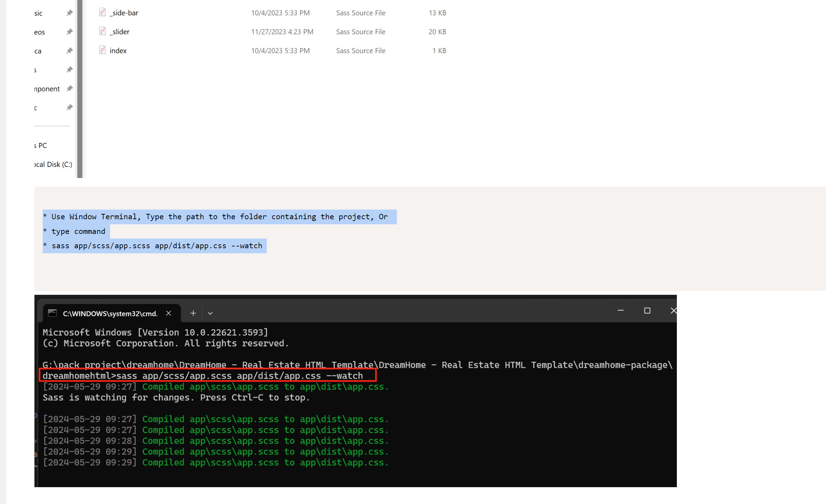
Task: Click the pin icon next to 'c' folder
Action: tap(70, 107)
